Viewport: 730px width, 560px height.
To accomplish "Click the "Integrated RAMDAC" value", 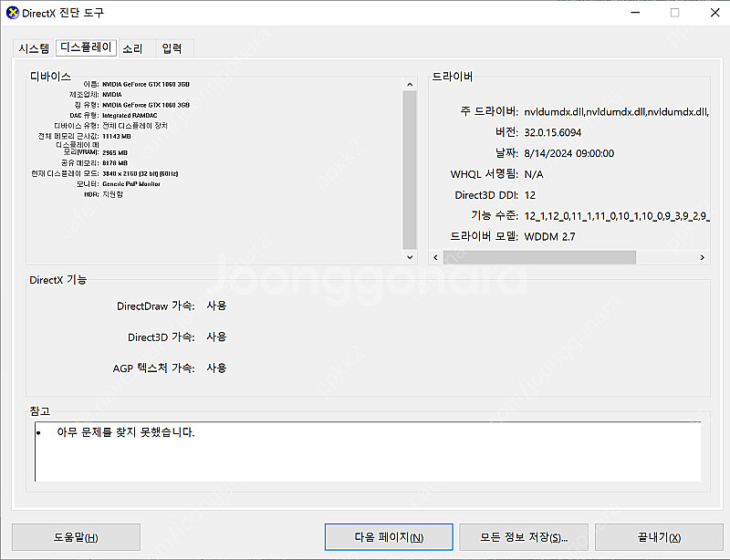I will [x=130, y=116].
